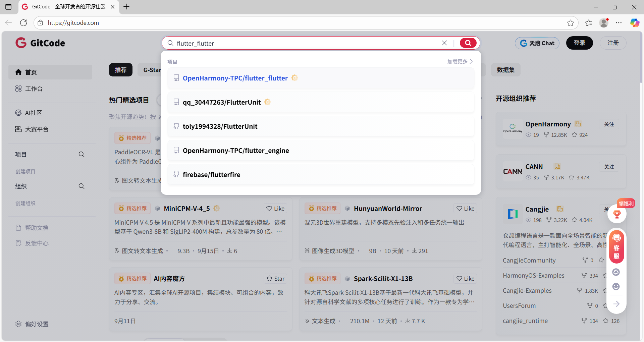Select the 首页 home sidebar item
644x342 pixels.
click(50, 72)
